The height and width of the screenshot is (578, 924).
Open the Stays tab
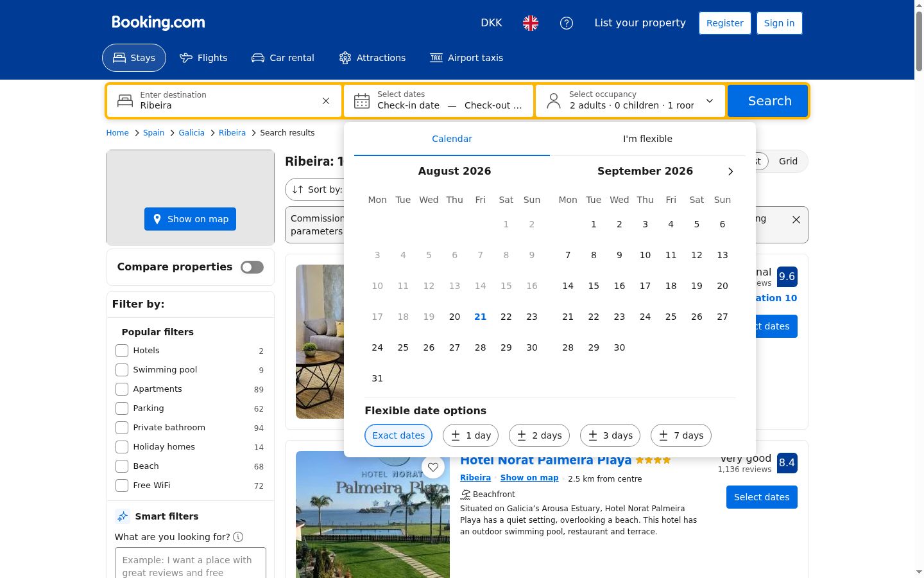pyautogui.click(x=134, y=58)
